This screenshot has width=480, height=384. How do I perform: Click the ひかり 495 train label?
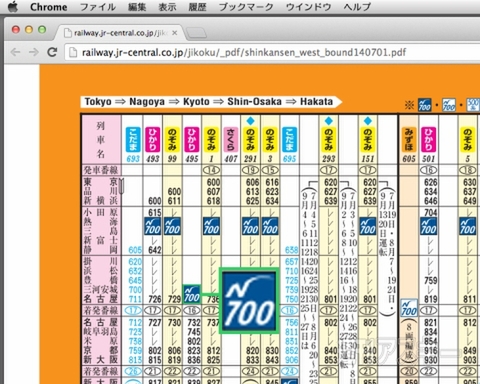(x=192, y=139)
